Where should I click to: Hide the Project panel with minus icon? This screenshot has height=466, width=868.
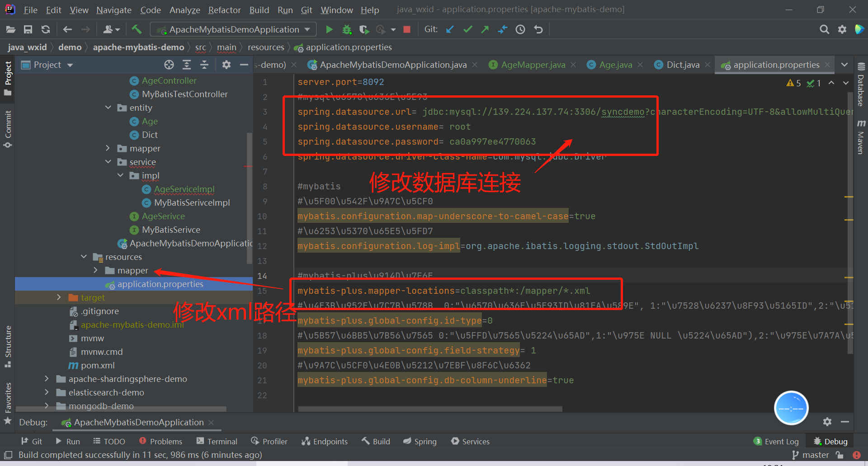click(x=244, y=65)
